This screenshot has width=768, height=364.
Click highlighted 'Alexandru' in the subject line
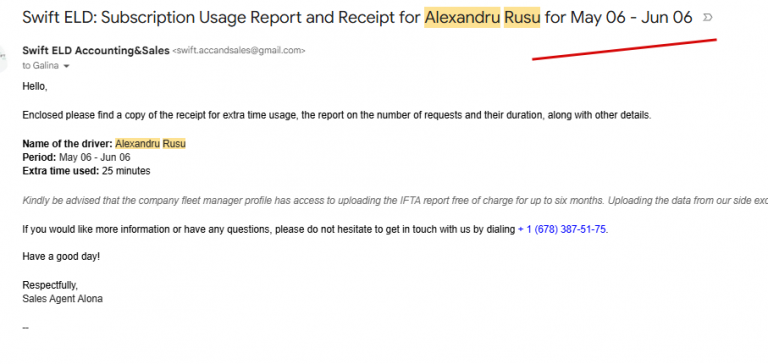[462, 18]
